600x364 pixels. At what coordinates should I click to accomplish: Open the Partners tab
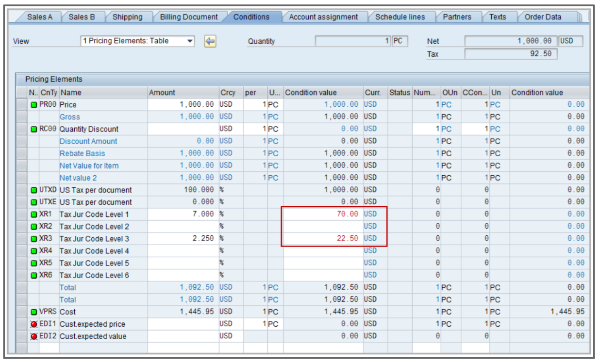(x=457, y=17)
